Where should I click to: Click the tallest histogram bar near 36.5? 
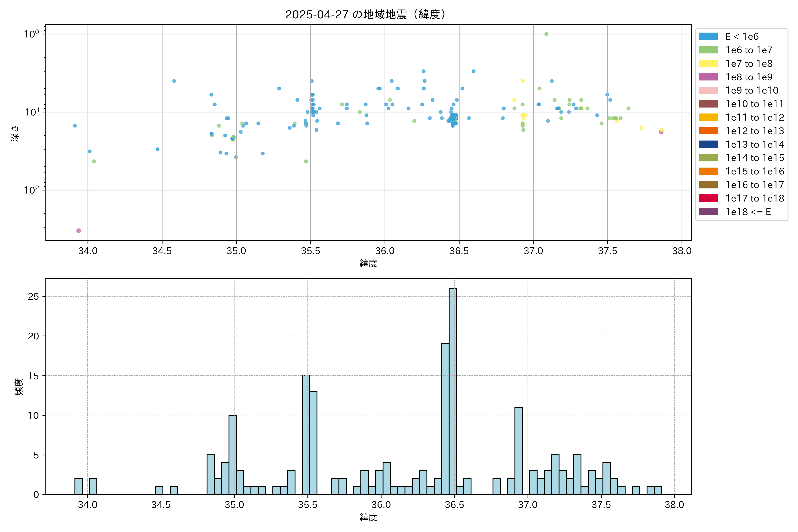(453, 390)
